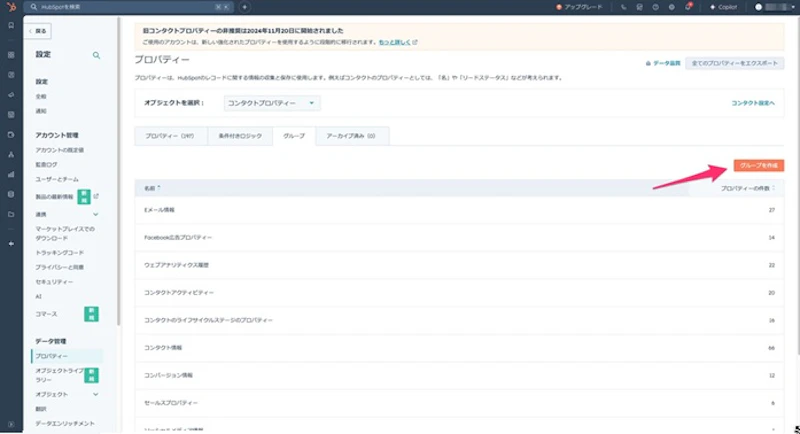
Task: Open the ウェブアナリティクス履歴 group row
Action: [459, 265]
